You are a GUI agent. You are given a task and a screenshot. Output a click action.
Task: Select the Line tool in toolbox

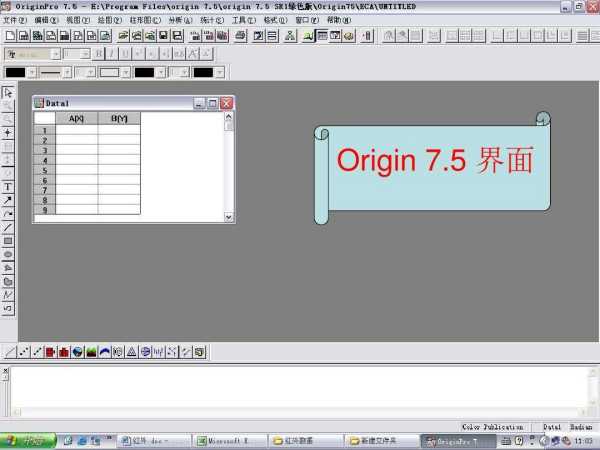click(8, 227)
